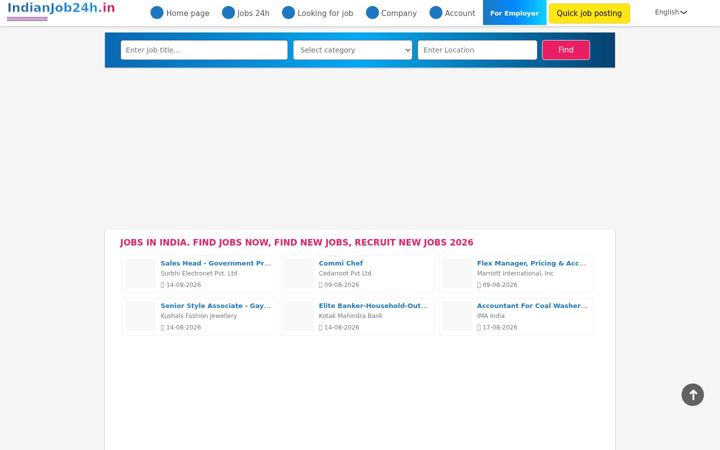The height and width of the screenshot is (450, 720).
Task: Click the circle icon beside Company
Action: point(372,13)
